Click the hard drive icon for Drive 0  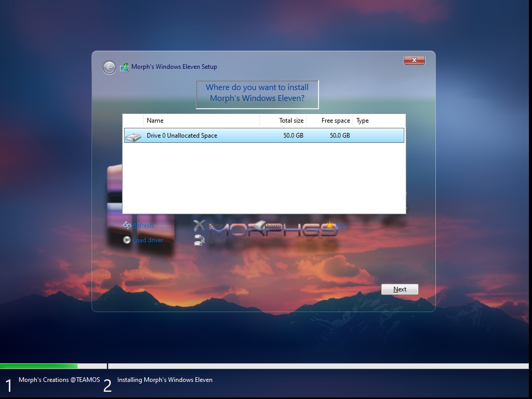pyautogui.click(x=133, y=137)
